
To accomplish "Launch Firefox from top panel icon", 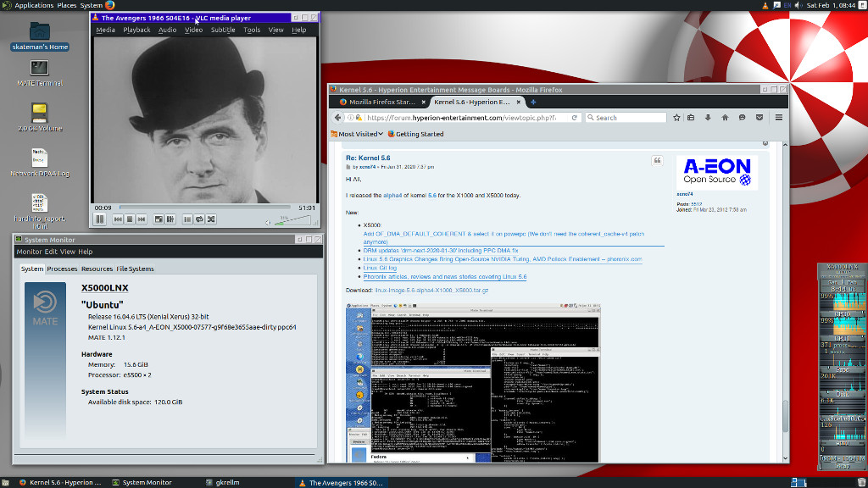I will pos(110,5).
